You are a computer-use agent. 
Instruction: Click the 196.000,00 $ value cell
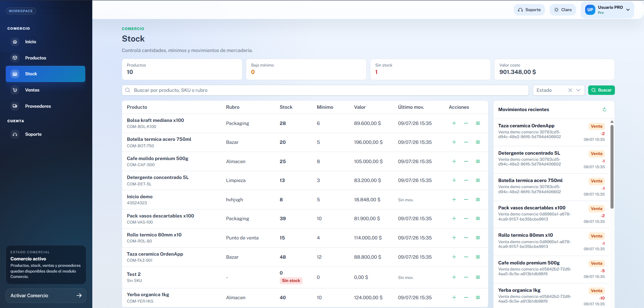click(368, 142)
